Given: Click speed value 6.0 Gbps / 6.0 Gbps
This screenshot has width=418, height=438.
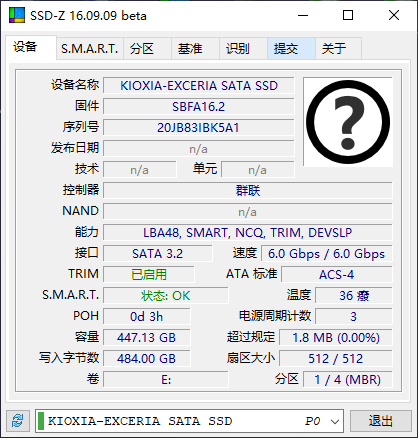Looking at the screenshot, I should [x=327, y=254].
